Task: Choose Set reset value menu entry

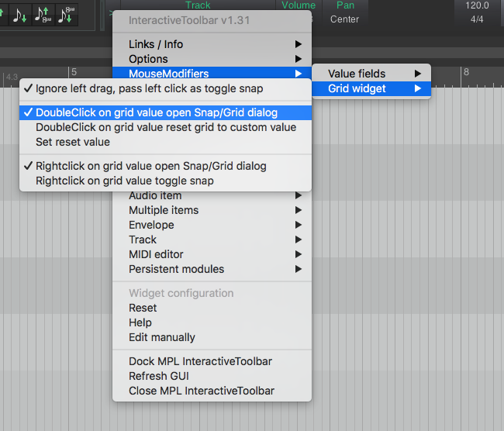Action: click(73, 142)
